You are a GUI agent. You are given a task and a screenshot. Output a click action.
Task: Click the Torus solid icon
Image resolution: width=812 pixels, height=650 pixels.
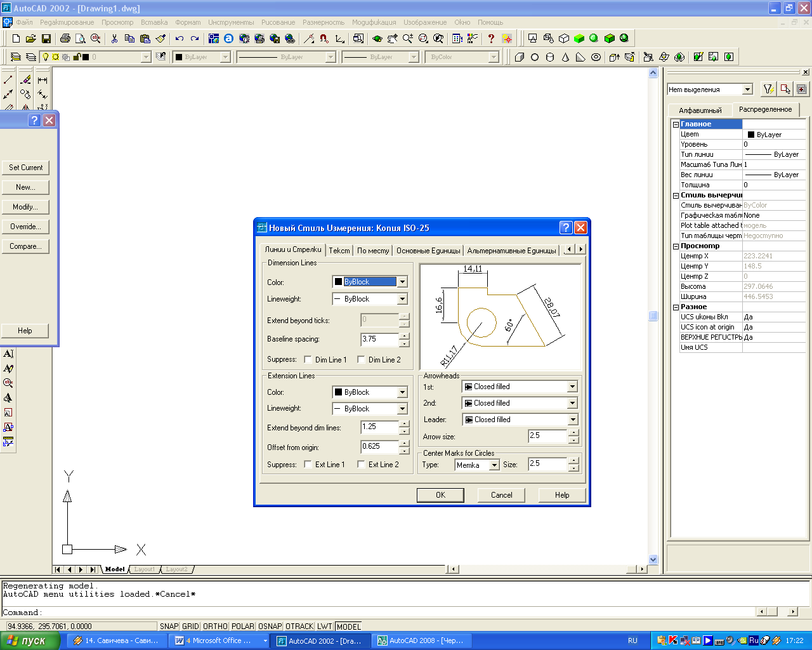pyautogui.click(x=596, y=57)
